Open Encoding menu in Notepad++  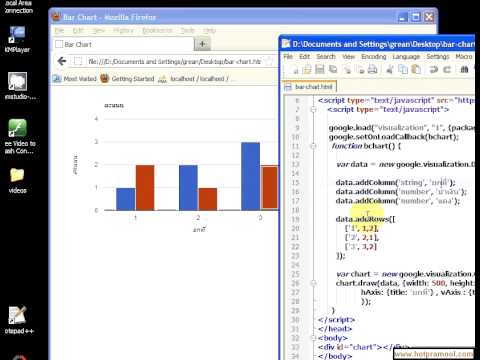coord(374,56)
